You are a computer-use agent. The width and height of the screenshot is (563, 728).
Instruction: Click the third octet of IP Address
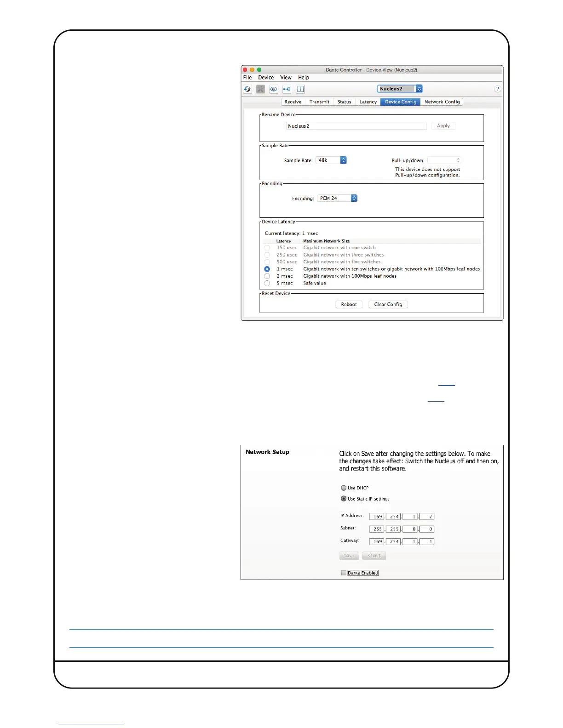410,517
